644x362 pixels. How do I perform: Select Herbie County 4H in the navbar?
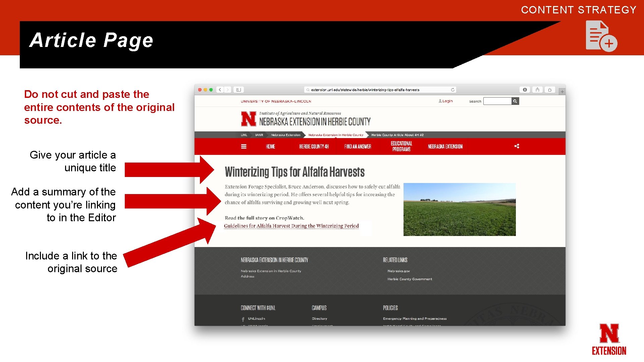click(x=314, y=146)
